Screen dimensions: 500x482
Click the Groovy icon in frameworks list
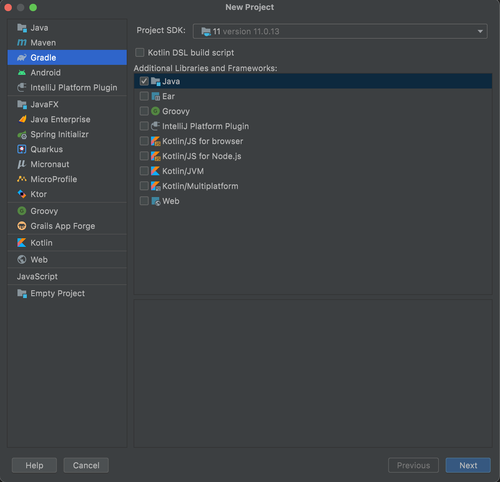coord(155,111)
